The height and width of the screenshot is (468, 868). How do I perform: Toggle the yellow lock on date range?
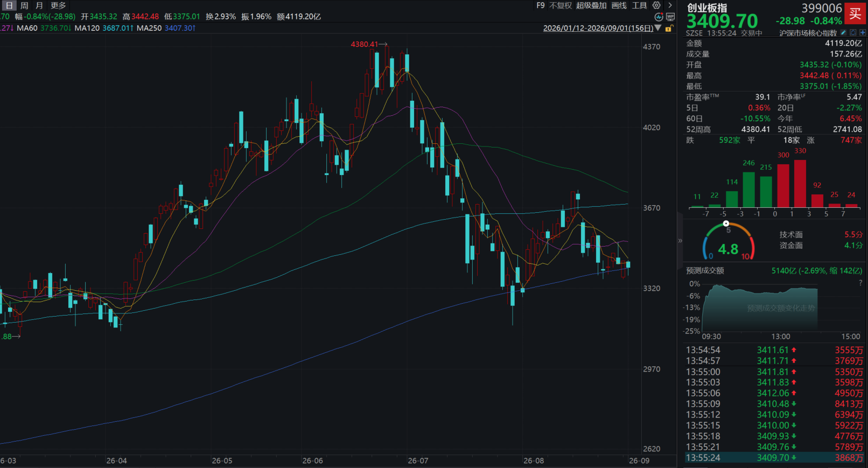tap(668, 29)
